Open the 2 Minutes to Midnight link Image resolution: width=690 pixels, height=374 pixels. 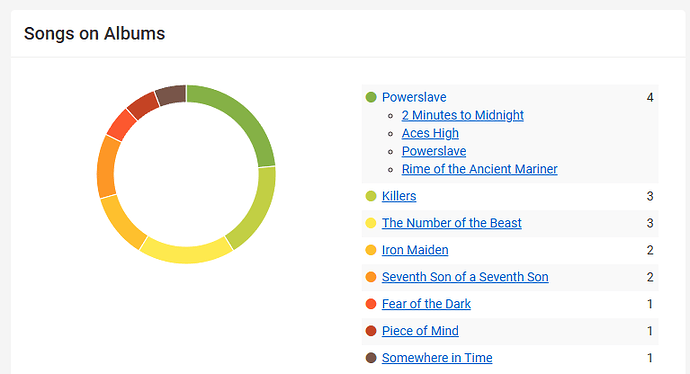pyautogui.click(x=462, y=115)
